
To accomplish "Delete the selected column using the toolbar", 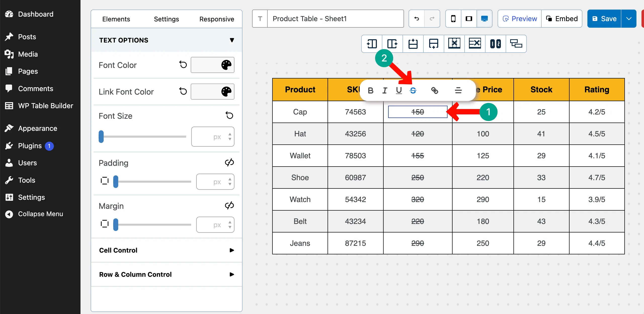I will (x=454, y=44).
